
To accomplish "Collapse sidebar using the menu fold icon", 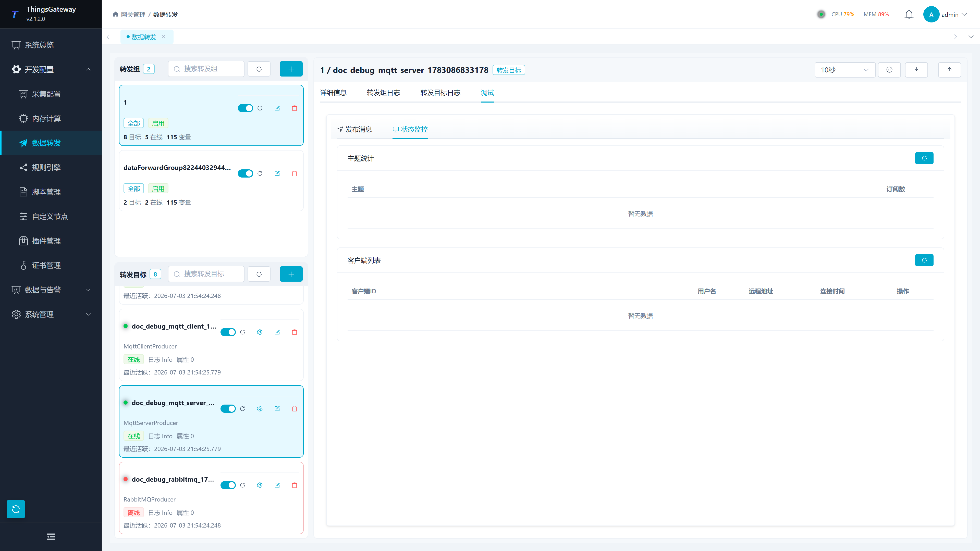I will [x=51, y=536].
